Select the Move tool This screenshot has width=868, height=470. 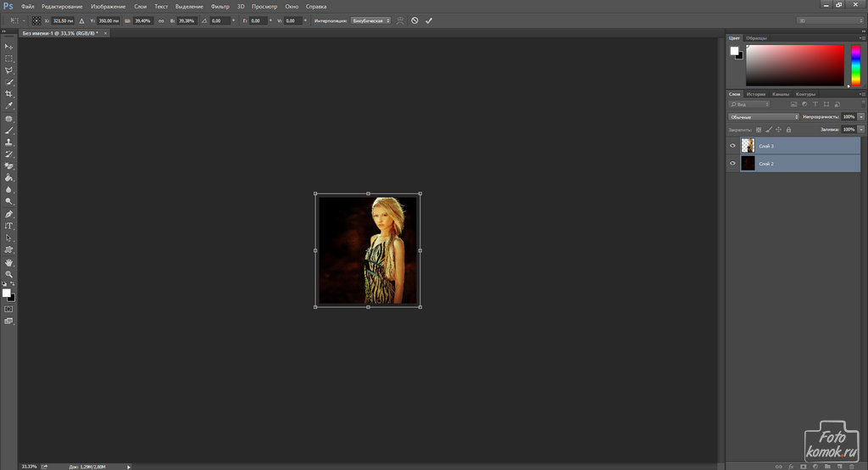tap(9, 46)
